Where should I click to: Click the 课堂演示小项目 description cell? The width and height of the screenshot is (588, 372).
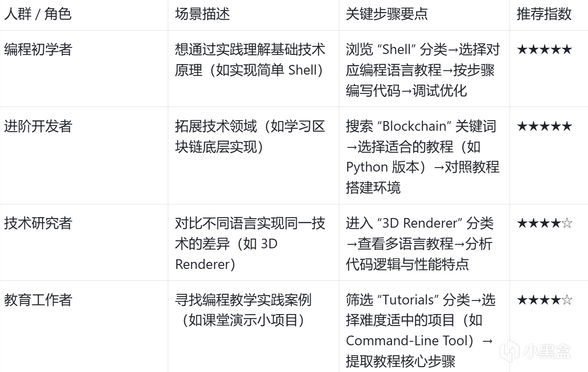245,310
